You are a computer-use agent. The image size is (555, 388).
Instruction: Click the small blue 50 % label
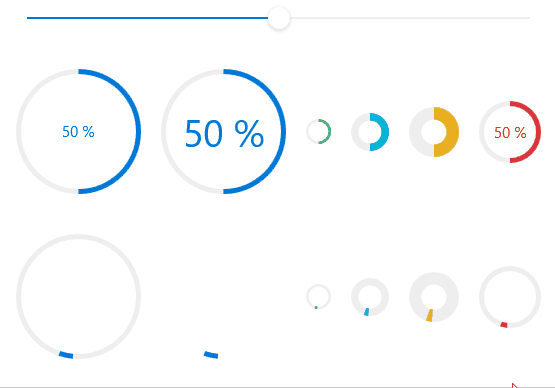[78, 132]
